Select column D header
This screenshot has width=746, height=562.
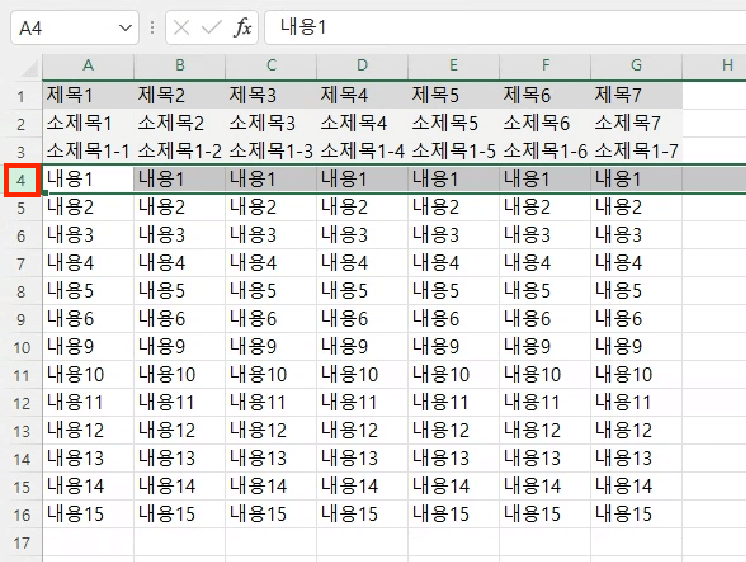(362, 66)
